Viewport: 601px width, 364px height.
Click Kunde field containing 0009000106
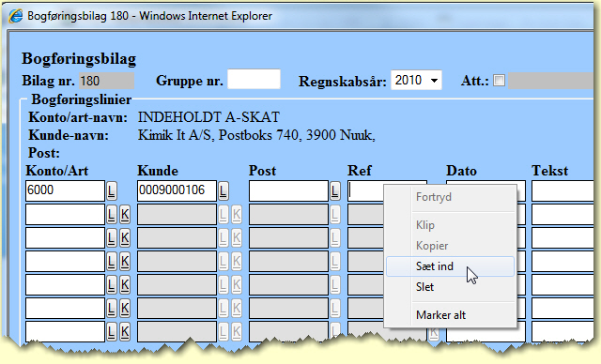click(x=177, y=190)
